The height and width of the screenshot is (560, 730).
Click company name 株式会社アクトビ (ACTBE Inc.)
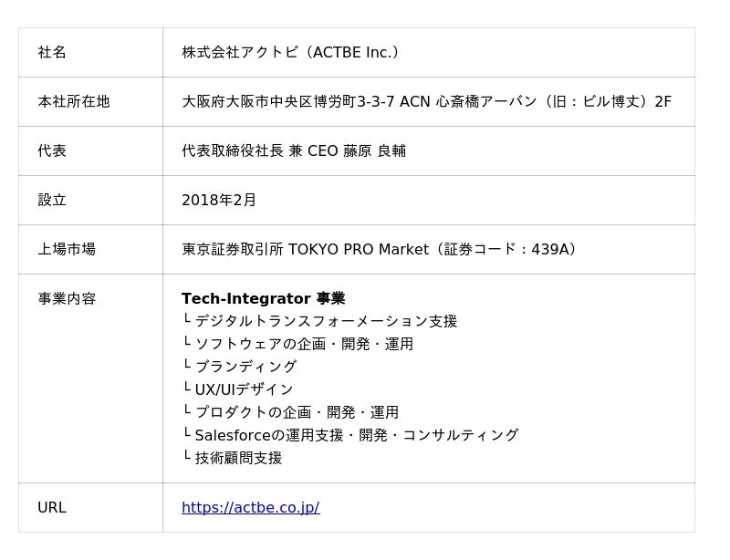point(291,53)
